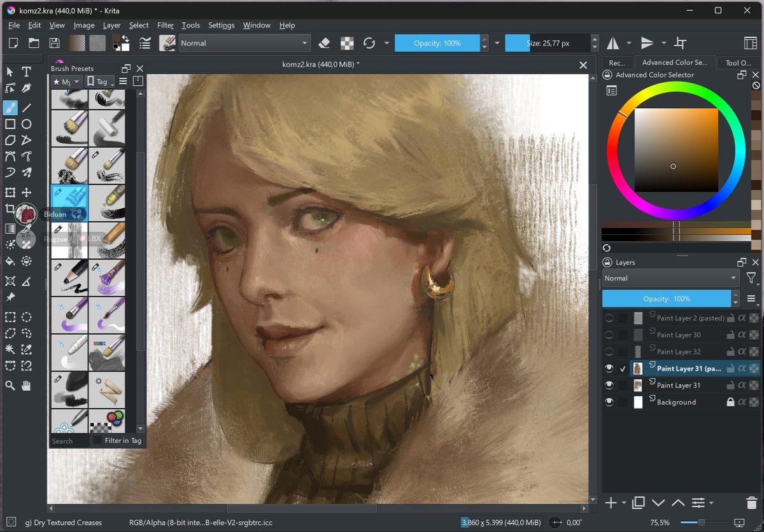Click the horizontal mirror tool icon
This screenshot has height=532, width=764.
[x=612, y=43]
